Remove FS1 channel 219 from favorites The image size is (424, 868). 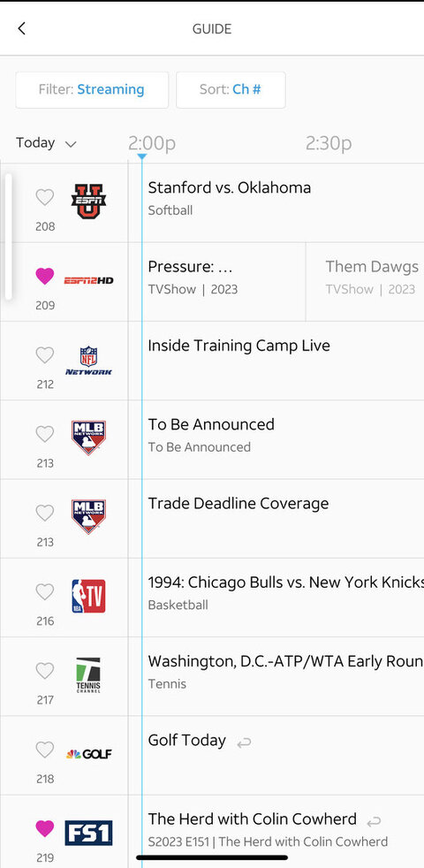tap(45, 828)
